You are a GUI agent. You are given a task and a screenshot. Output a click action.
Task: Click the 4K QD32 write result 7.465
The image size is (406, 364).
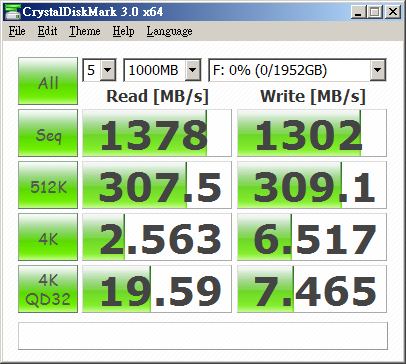coord(312,289)
